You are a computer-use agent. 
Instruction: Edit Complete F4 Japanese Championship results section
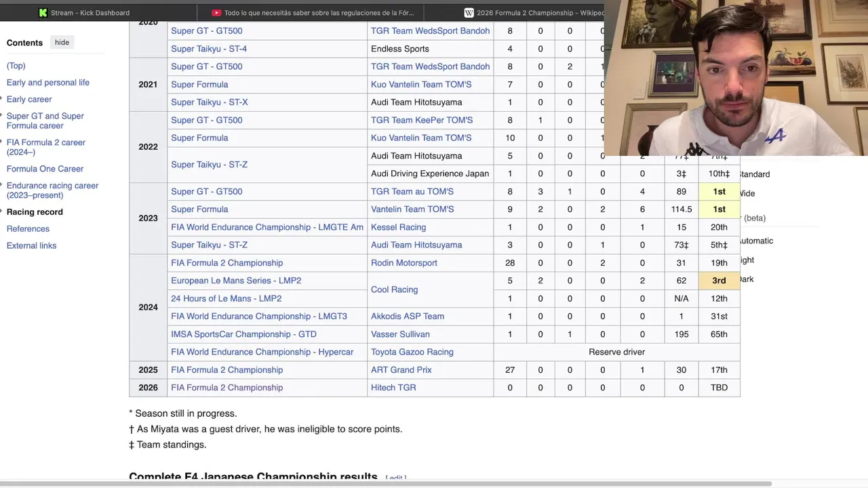point(396,479)
